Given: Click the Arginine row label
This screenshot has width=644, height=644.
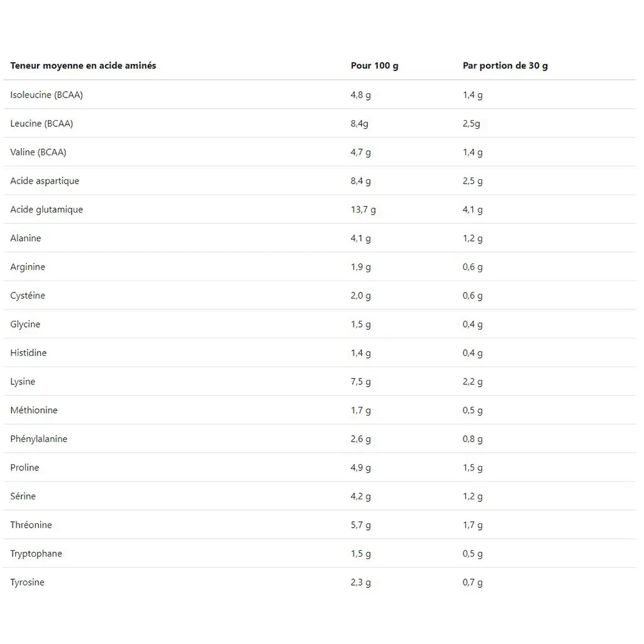Looking at the screenshot, I should click(x=28, y=267).
